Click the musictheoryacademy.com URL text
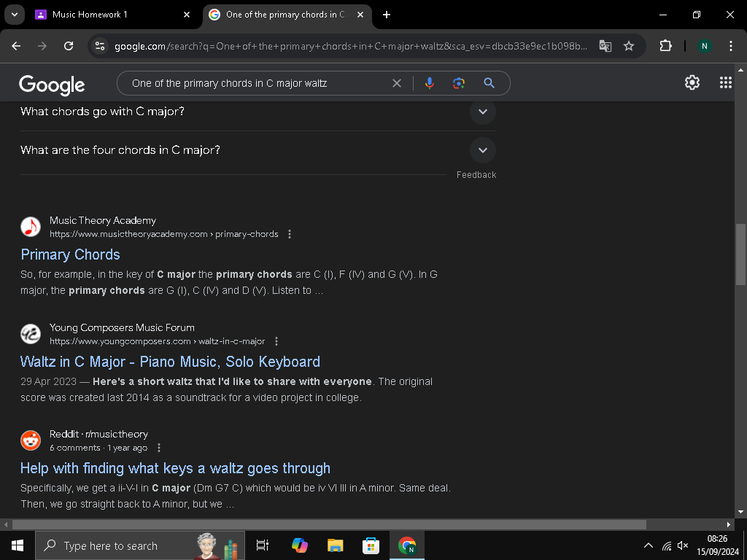 [x=164, y=234]
